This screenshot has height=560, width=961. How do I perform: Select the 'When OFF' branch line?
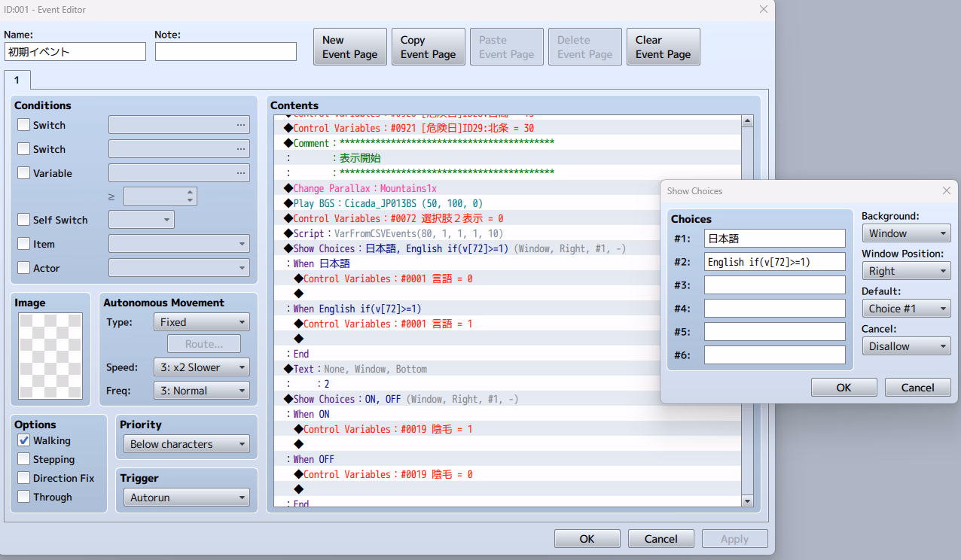click(x=507, y=459)
